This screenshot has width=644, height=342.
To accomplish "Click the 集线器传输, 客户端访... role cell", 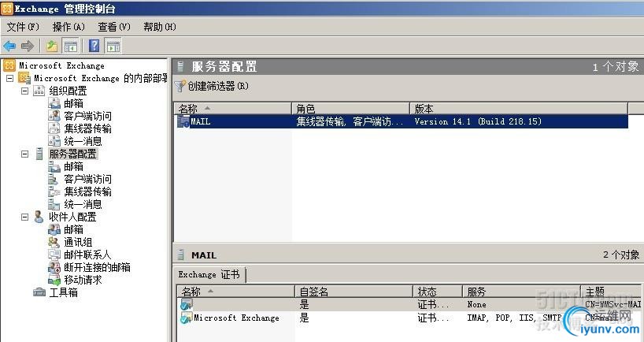I will tap(351, 121).
